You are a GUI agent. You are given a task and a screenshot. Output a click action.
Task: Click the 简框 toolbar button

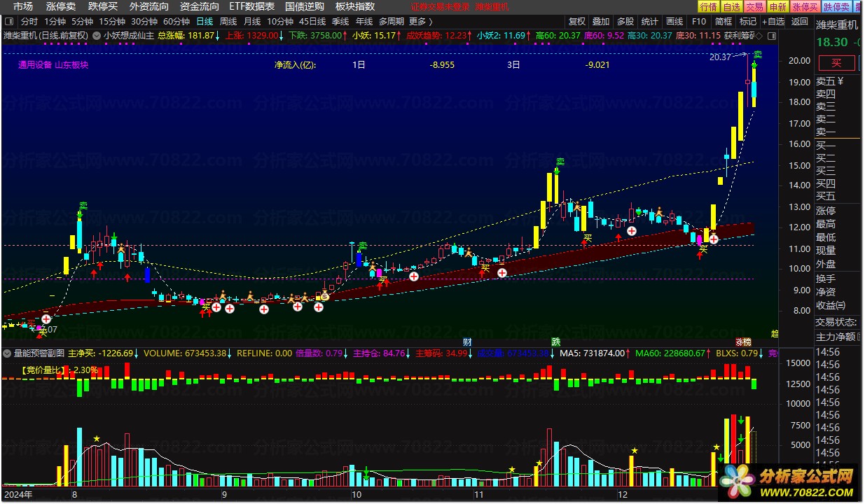pyautogui.click(x=724, y=21)
